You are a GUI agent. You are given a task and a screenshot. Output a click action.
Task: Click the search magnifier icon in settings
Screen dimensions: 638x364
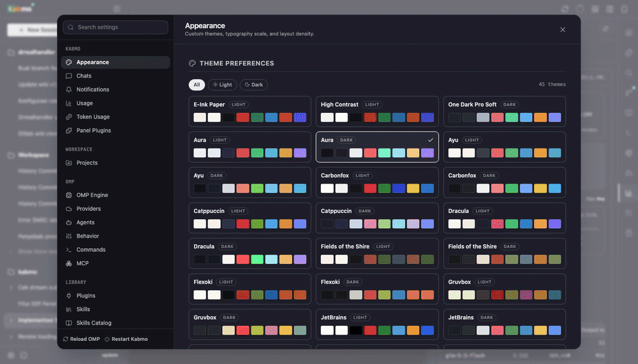pyautogui.click(x=71, y=27)
